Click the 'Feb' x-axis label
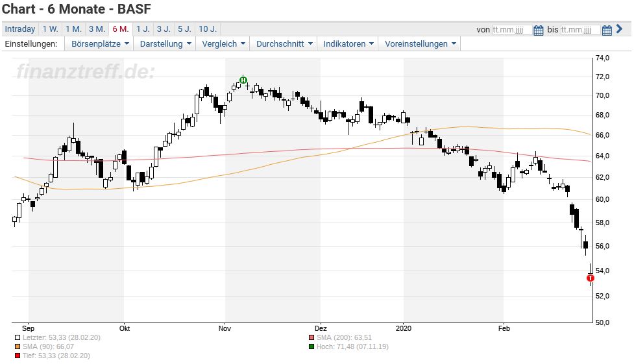634x364 pixels. click(504, 328)
